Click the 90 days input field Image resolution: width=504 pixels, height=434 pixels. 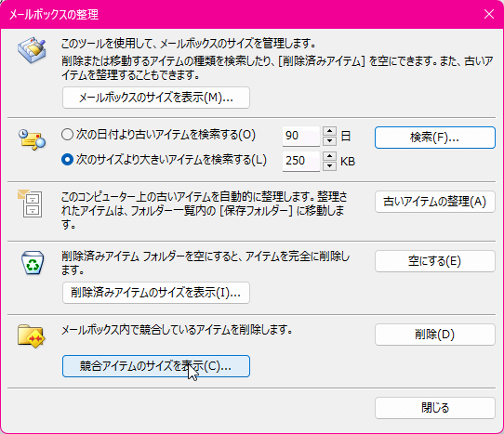tap(301, 136)
